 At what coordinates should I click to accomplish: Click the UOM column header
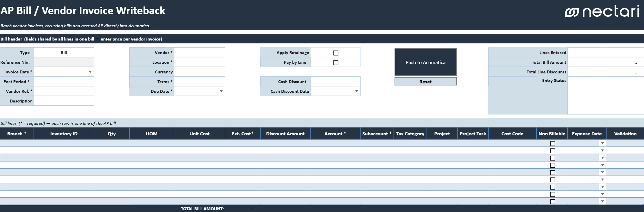coord(152,134)
